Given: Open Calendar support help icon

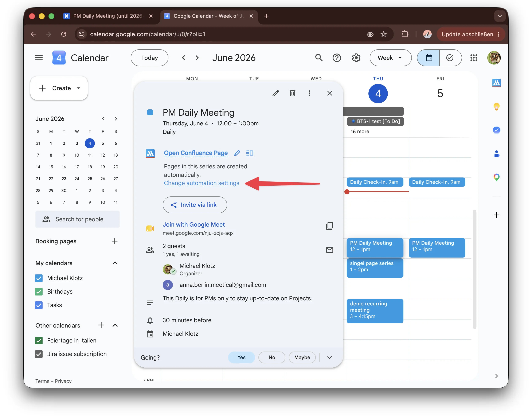Looking at the screenshot, I should point(337,58).
